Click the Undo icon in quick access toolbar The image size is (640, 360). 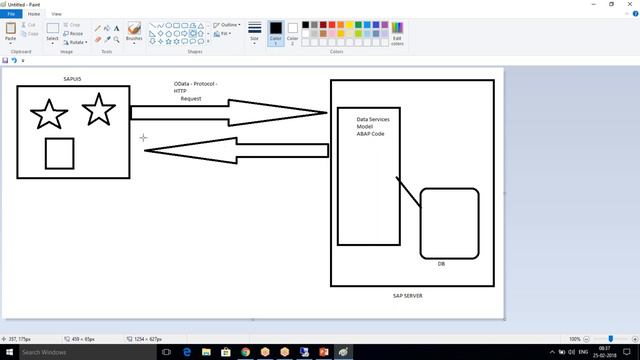14,60
